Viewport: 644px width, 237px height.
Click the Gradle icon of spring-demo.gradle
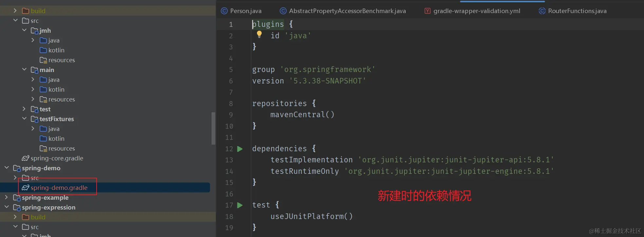coord(26,188)
